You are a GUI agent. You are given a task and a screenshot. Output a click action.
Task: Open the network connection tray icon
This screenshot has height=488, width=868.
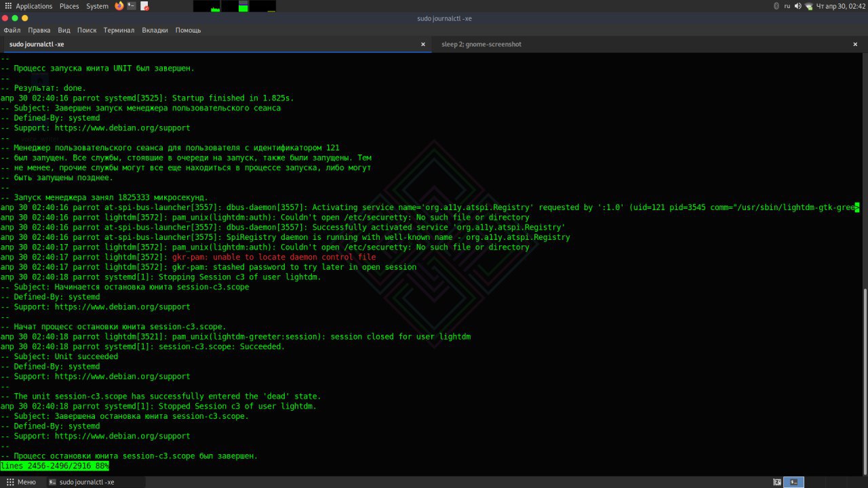(x=808, y=6)
